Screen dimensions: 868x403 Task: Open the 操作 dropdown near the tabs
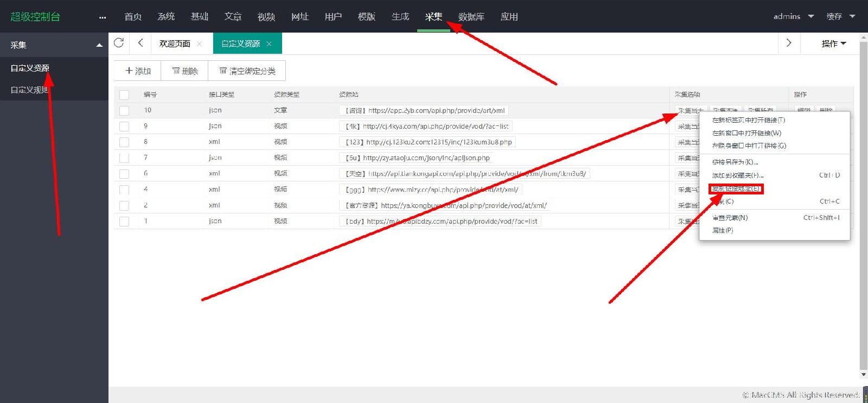833,43
